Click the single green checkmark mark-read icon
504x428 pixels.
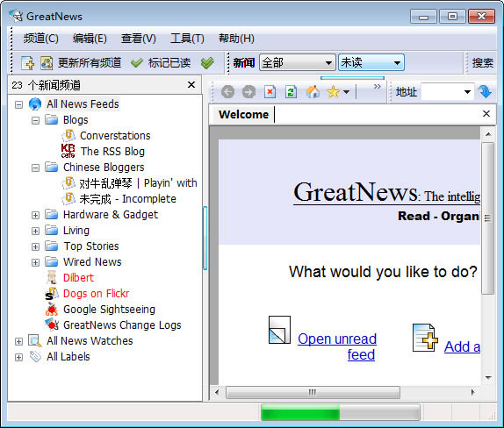137,63
